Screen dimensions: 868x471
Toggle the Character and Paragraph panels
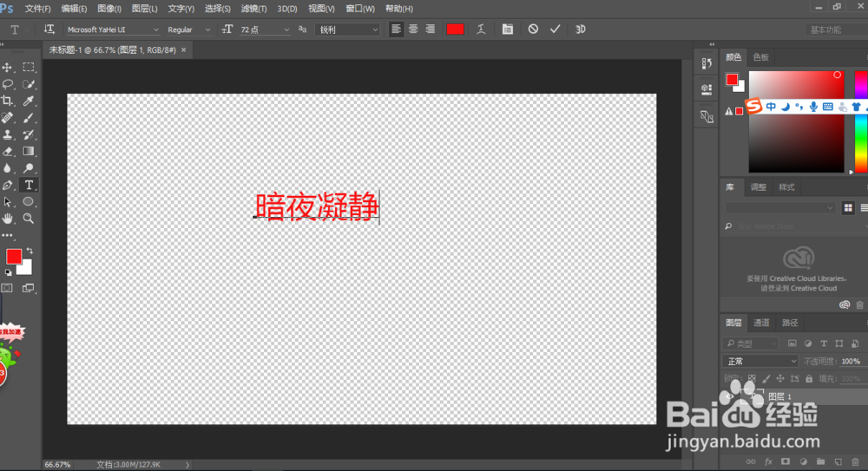point(508,29)
